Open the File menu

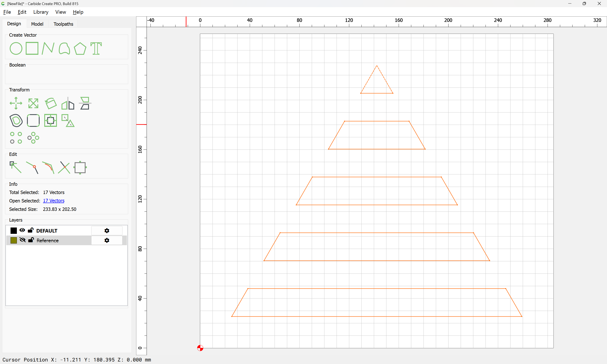[x=7, y=12]
